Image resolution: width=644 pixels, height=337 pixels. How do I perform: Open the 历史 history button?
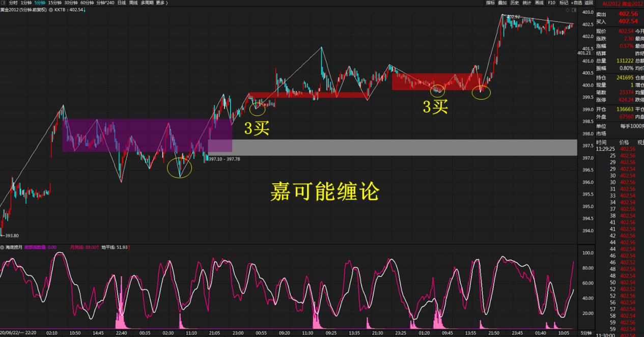(x=515, y=3)
